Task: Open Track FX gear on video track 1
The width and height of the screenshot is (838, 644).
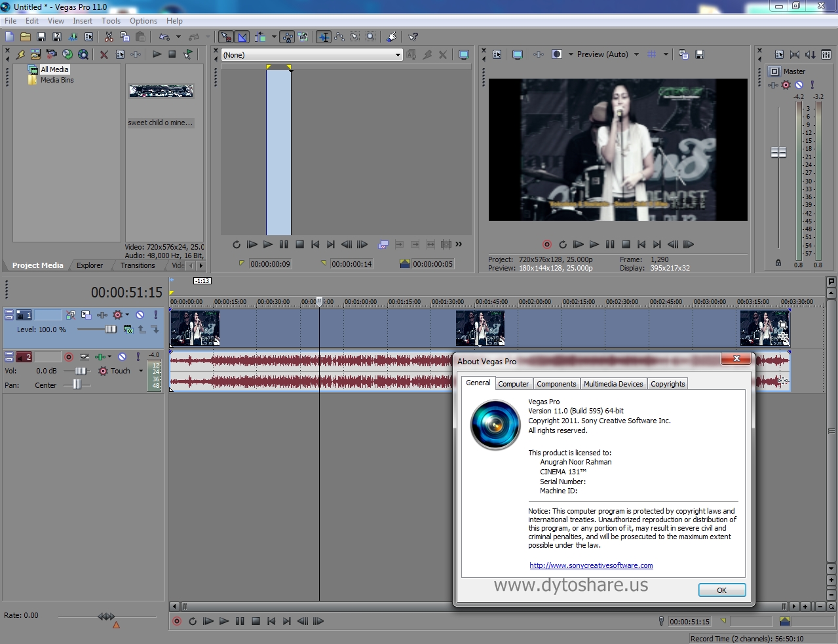Action: 117,315
